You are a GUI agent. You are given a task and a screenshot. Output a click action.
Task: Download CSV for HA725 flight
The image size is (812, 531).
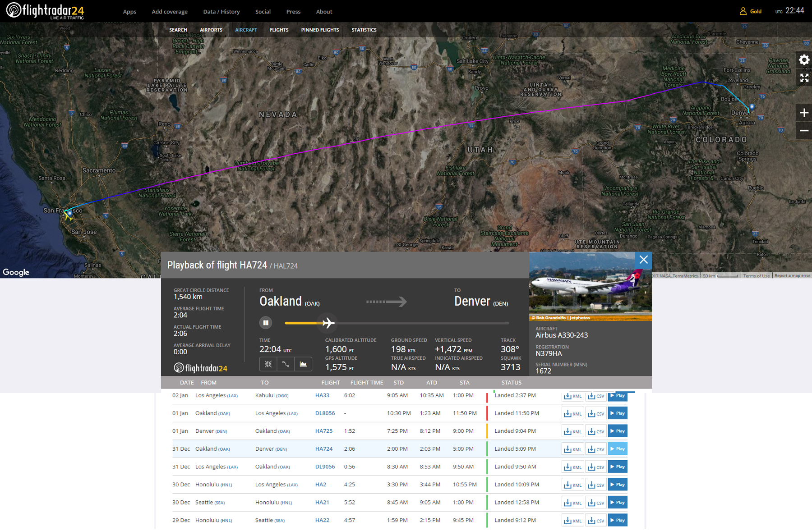596,431
